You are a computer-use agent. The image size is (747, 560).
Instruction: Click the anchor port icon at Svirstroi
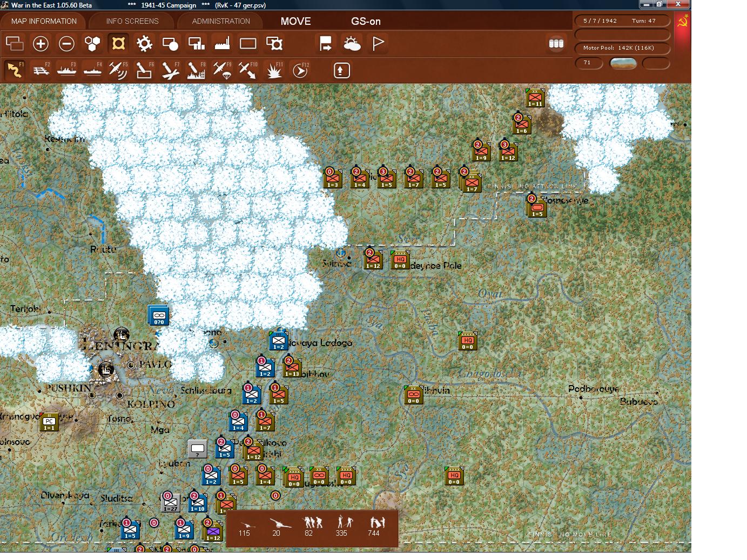coord(341,253)
